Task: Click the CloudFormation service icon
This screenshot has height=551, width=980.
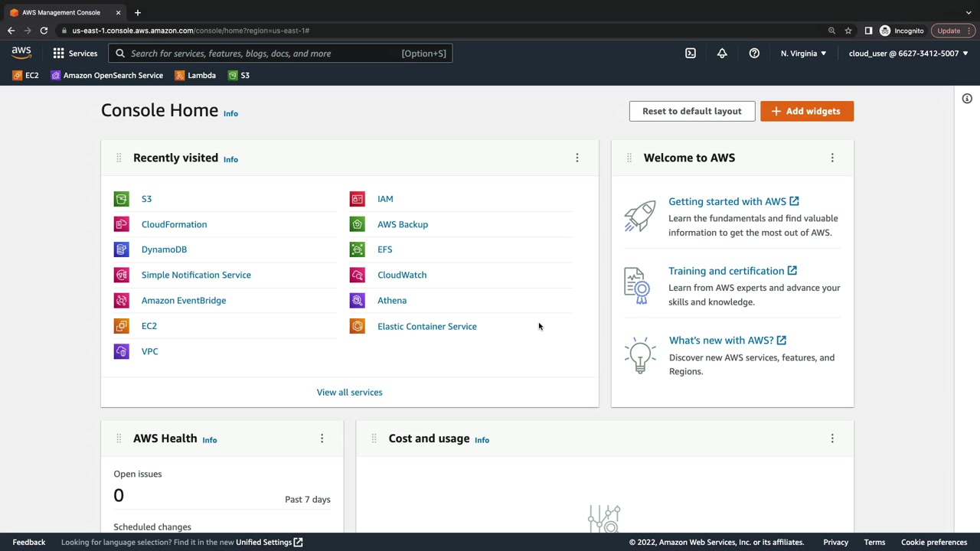Action: pyautogui.click(x=121, y=224)
